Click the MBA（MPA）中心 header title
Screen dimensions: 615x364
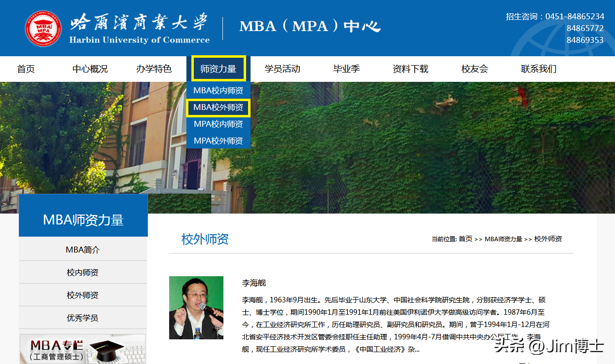[310, 27]
